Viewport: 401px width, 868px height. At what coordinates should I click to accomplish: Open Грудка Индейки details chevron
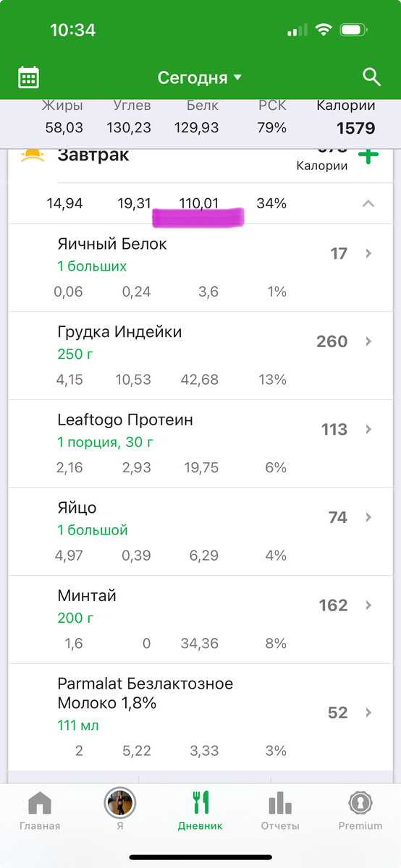tap(368, 341)
